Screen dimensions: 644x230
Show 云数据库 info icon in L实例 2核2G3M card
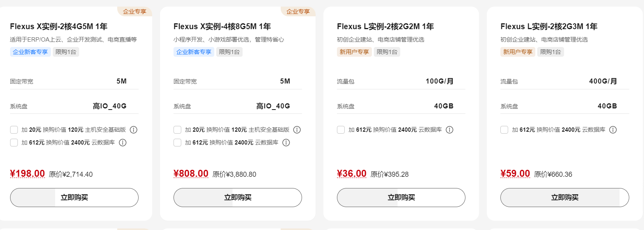pyautogui.click(x=613, y=130)
